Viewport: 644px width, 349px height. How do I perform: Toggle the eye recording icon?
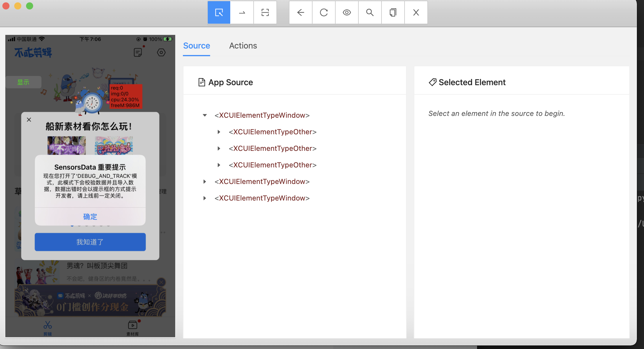click(347, 12)
